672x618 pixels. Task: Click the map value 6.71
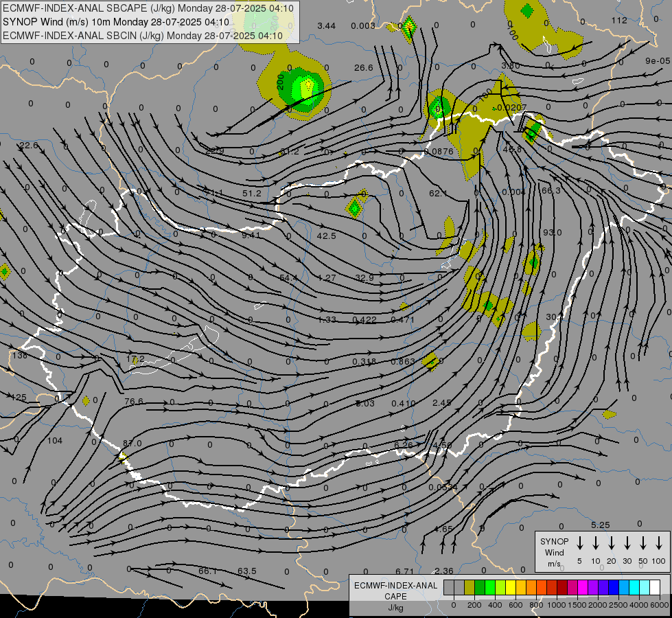404,572
